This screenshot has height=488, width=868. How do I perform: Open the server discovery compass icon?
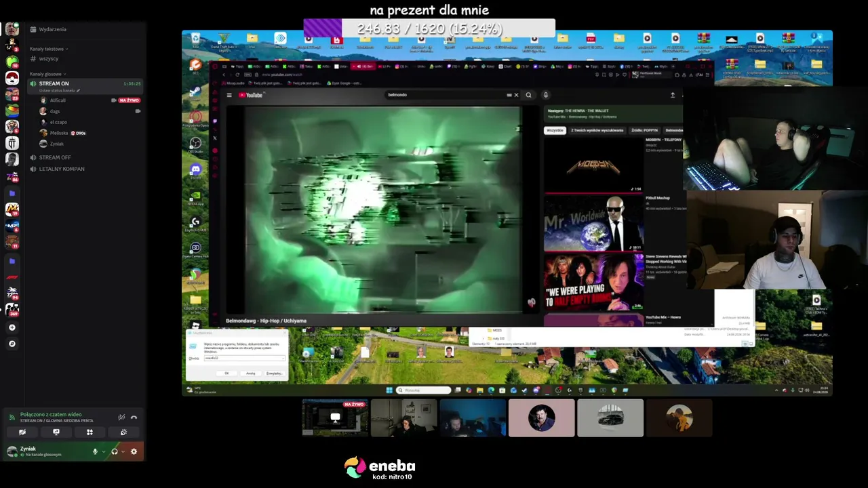pos(12,344)
